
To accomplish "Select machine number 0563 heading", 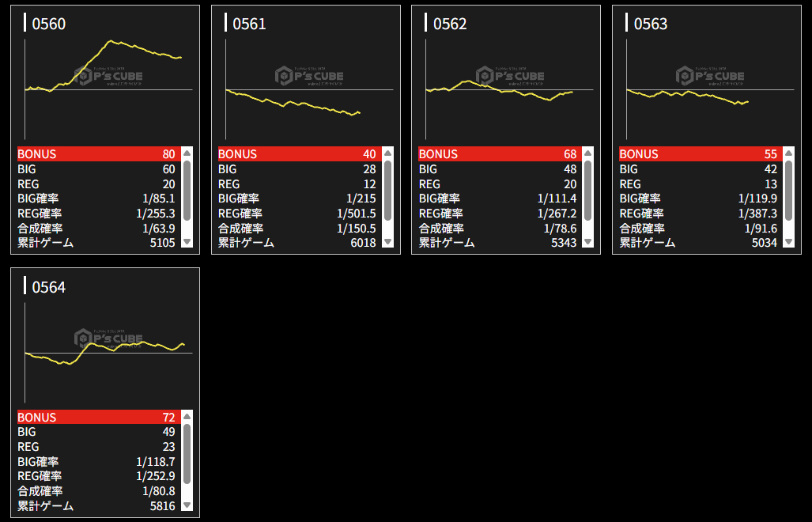I will [x=651, y=24].
